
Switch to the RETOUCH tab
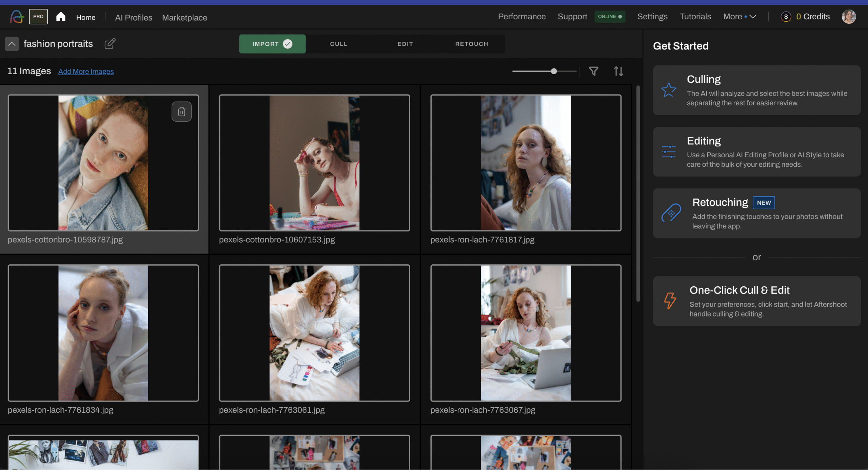click(x=471, y=44)
